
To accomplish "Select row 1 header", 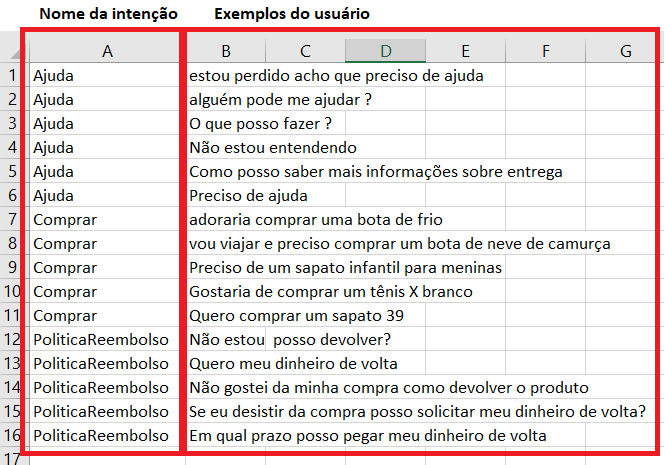I will [x=12, y=75].
